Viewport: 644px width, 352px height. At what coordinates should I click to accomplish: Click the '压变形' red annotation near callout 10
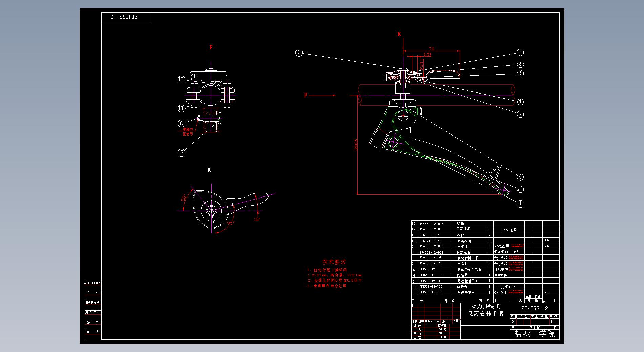click(187, 134)
